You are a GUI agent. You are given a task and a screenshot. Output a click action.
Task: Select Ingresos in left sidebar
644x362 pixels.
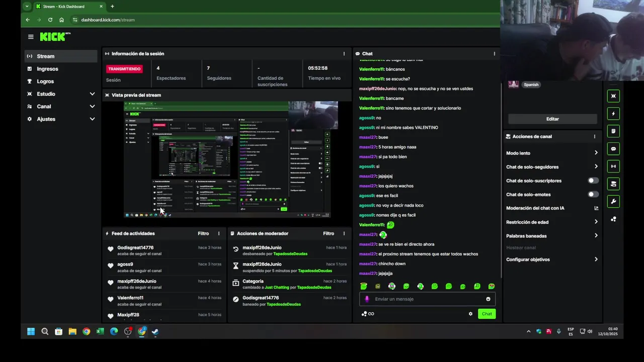tap(61, 69)
